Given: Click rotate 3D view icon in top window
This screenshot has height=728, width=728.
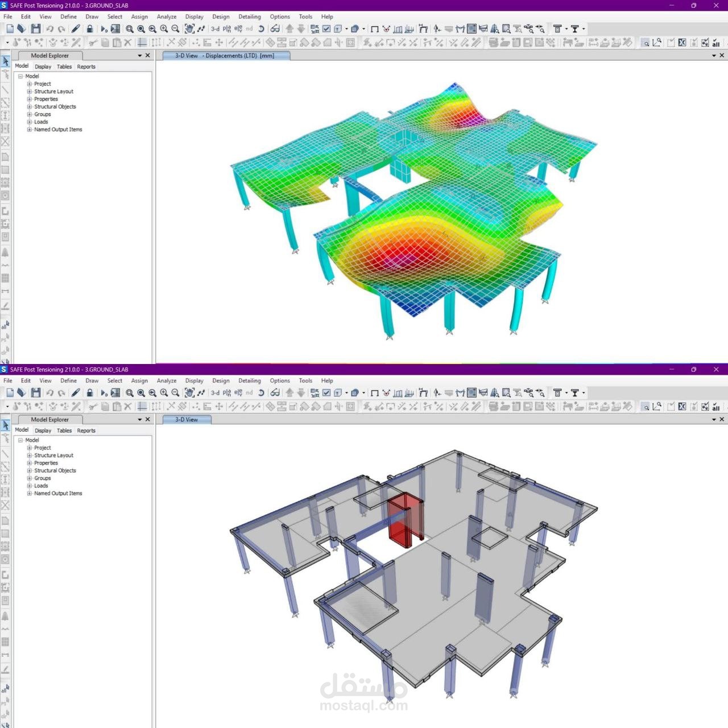Looking at the screenshot, I should pyautogui.click(x=261, y=28).
